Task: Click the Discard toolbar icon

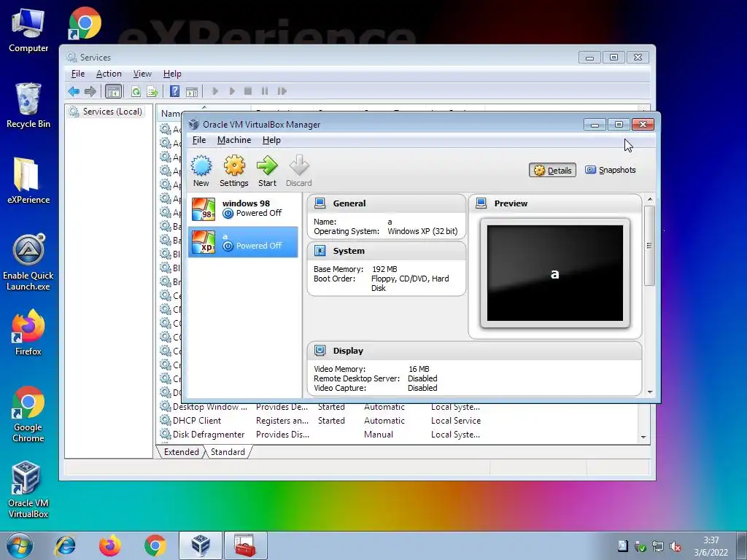Action: [298, 171]
